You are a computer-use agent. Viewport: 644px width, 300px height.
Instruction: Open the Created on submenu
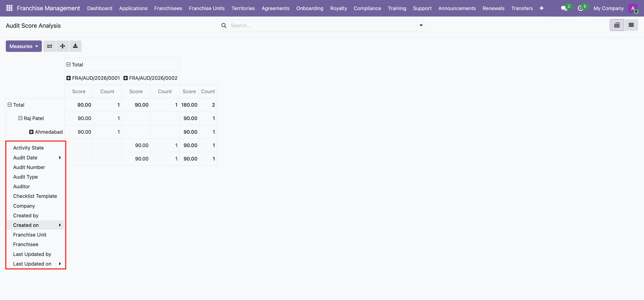click(x=36, y=225)
